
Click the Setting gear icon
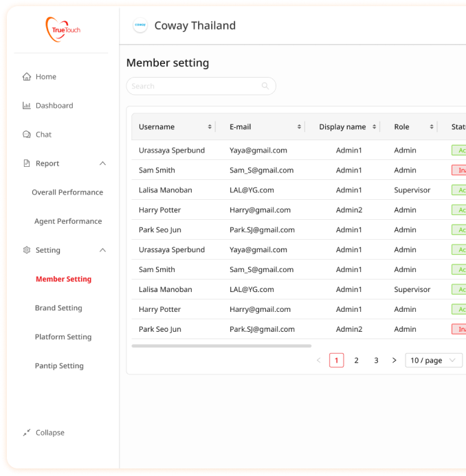tap(27, 250)
